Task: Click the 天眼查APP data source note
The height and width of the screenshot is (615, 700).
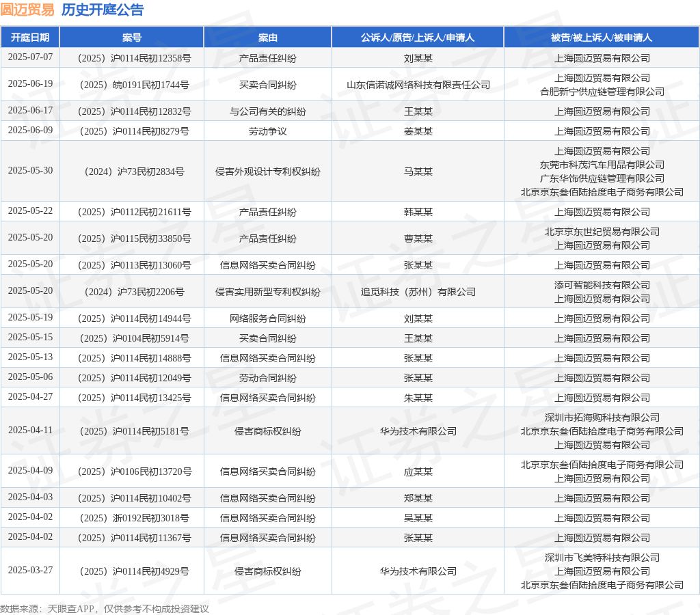Action: tap(105, 609)
